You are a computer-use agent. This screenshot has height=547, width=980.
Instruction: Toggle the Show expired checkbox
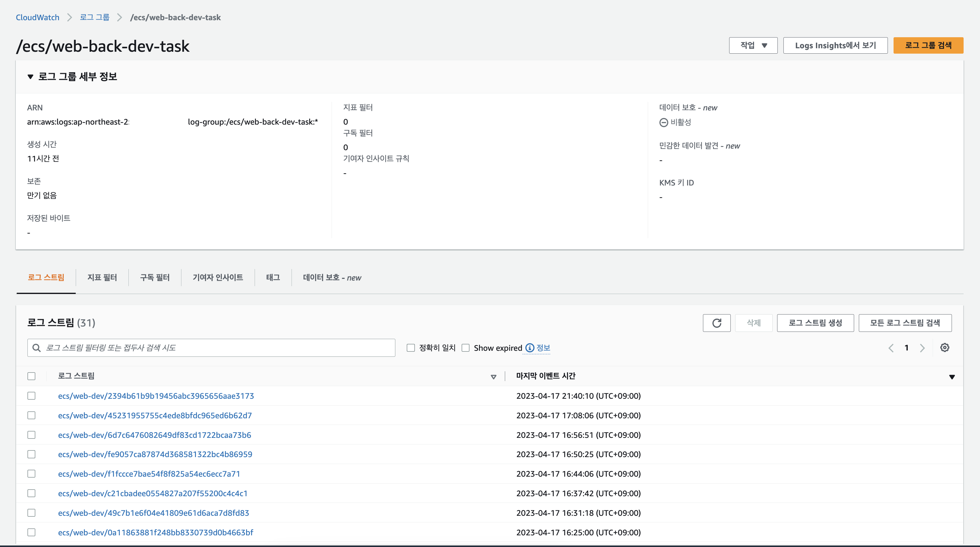point(465,348)
